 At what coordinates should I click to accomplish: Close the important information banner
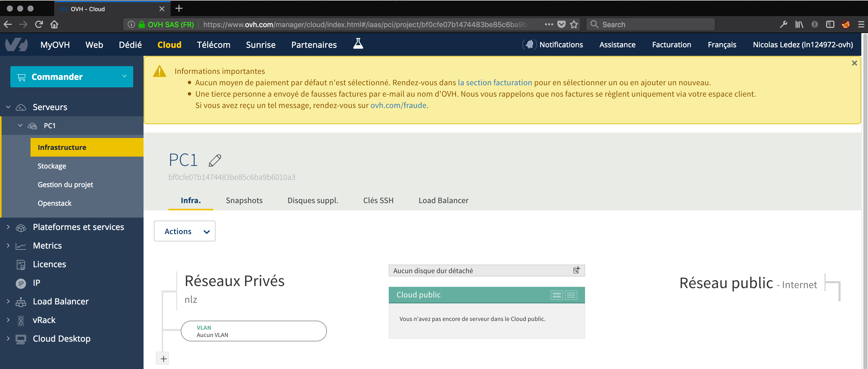click(854, 63)
